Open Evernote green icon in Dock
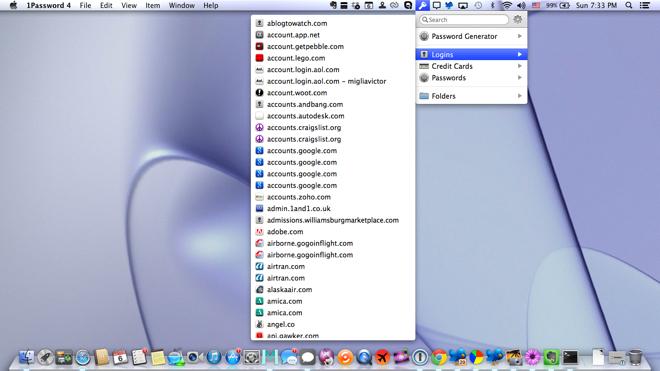The height and width of the screenshot is (371, 660). (551, 358)
